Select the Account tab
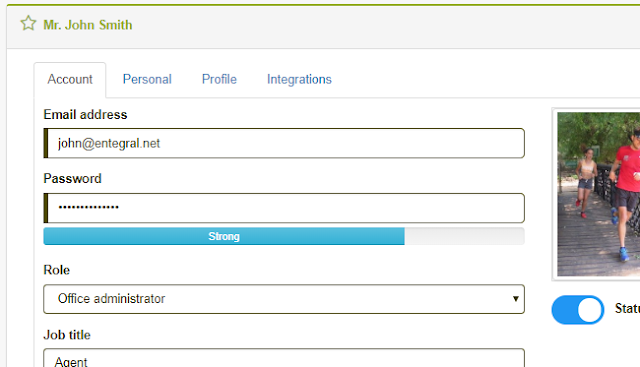 coord(70,80)
